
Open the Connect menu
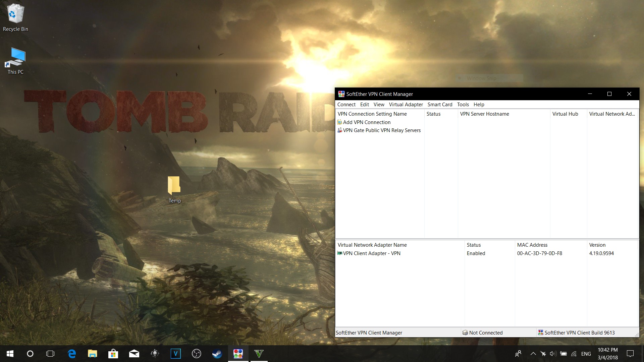[x=346, y=105]
